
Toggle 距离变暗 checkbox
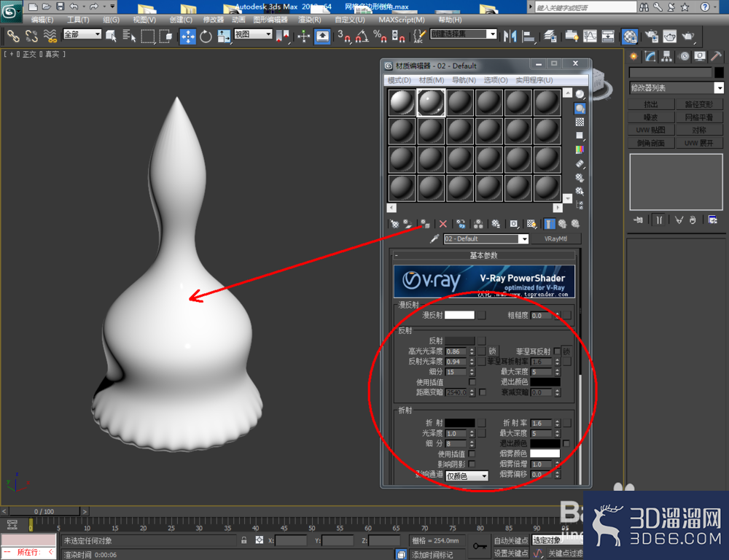483,392
